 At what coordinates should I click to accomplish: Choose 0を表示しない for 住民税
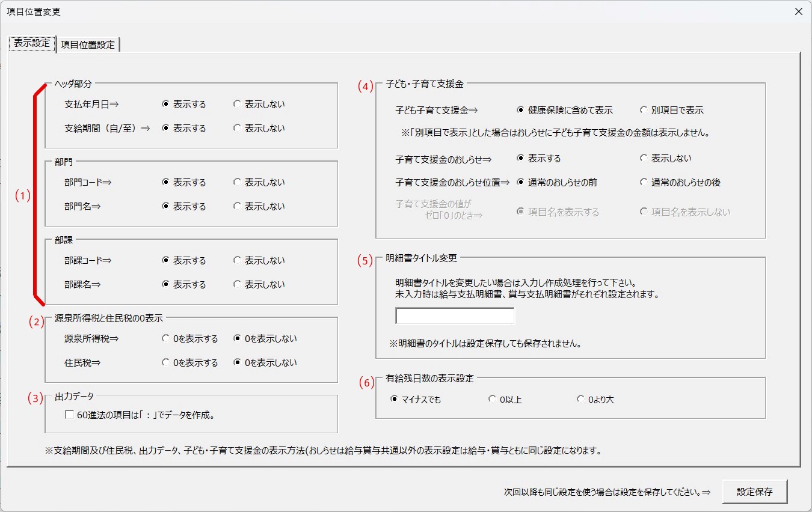[265, 362]
